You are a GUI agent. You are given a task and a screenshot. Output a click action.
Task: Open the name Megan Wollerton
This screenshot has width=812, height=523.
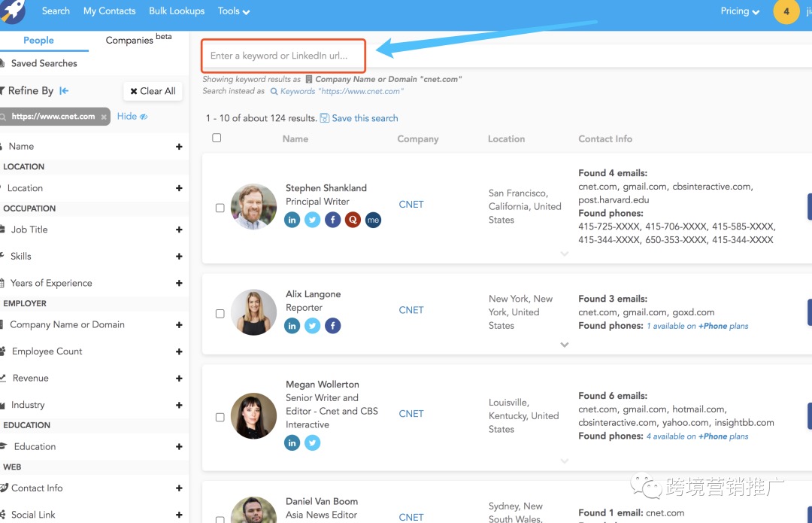pyautogui.click(x=322, y=384)
